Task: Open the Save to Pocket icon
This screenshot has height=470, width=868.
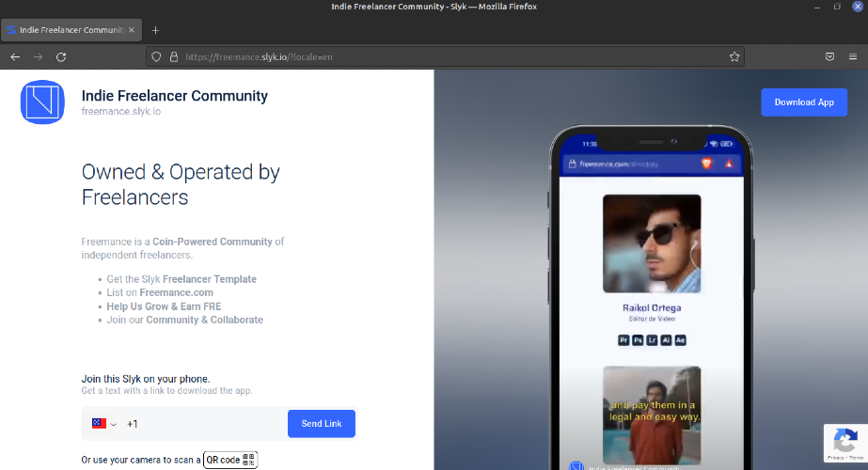Action: pyautogui.click(x=829, y=57)
